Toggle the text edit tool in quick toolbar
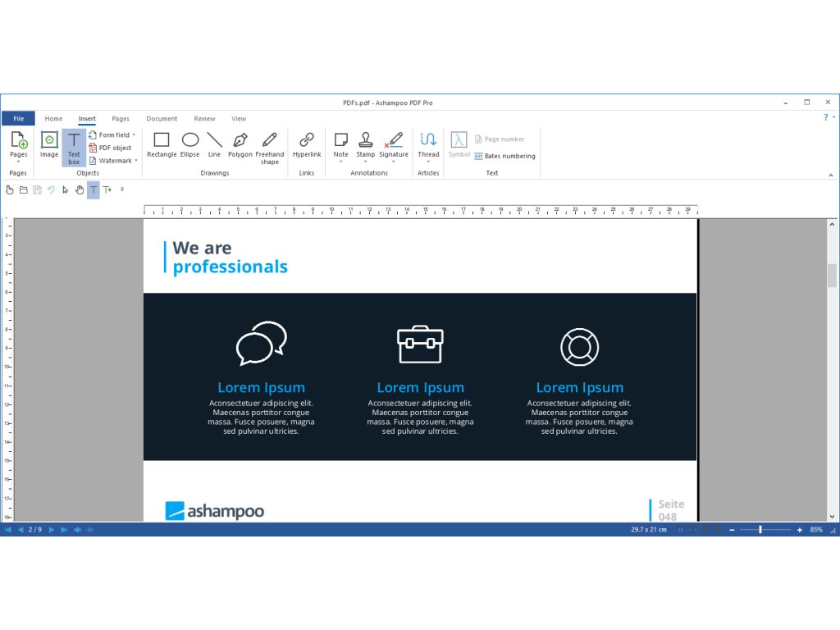Viewport: 840px width, 630px height. pyautogui.click(x=94, y=190)
